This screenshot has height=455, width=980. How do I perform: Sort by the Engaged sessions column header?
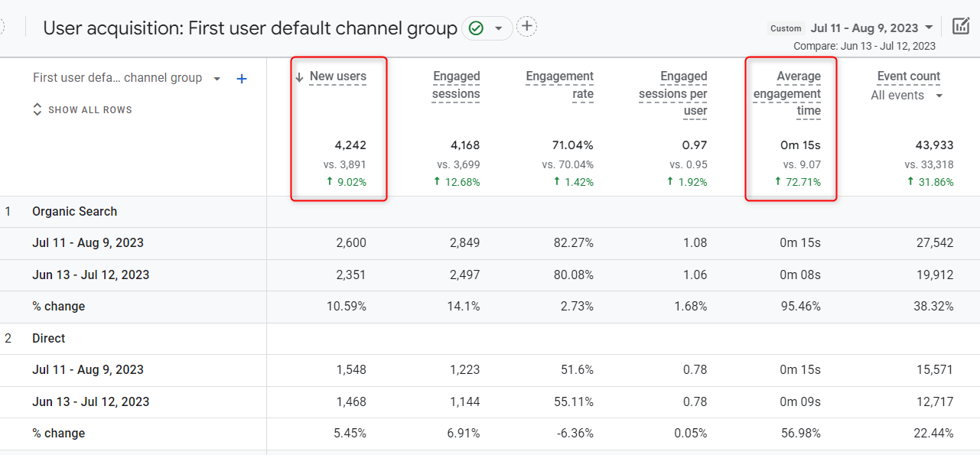(456, 86)
